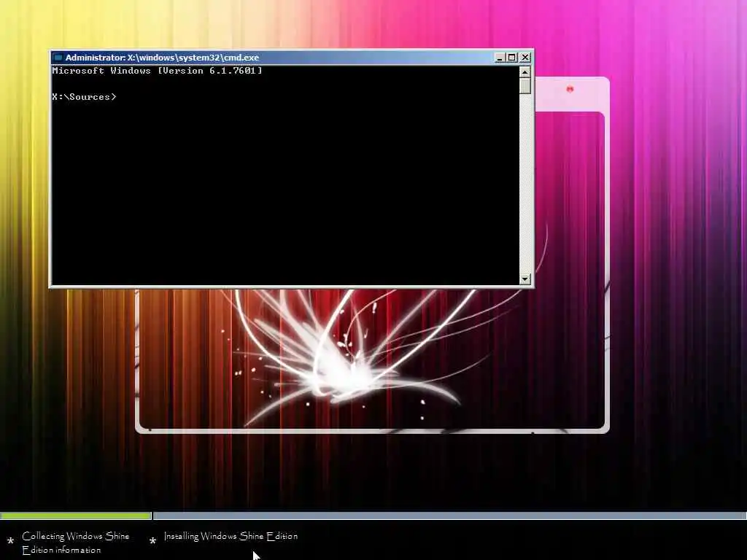This screenshot has height=560, width=747.
Task: Click the cmd scrollbar thumb
Action: [525, 86]
